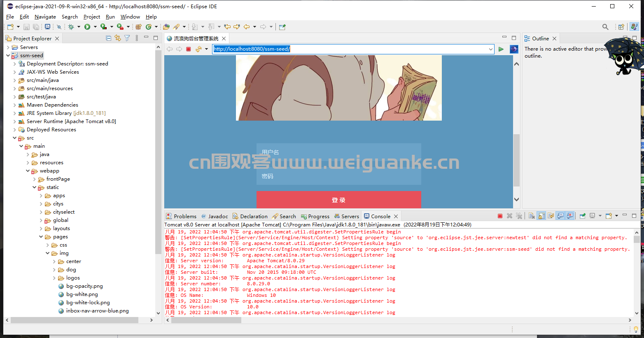Click the 密码 password input field
The image size is (644, 338).
[x=339, y=176]
